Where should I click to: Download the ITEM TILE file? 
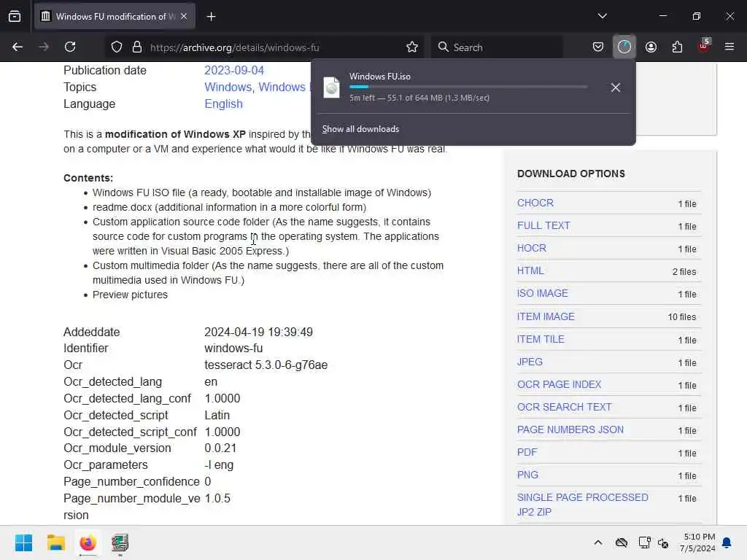(541, 339)
